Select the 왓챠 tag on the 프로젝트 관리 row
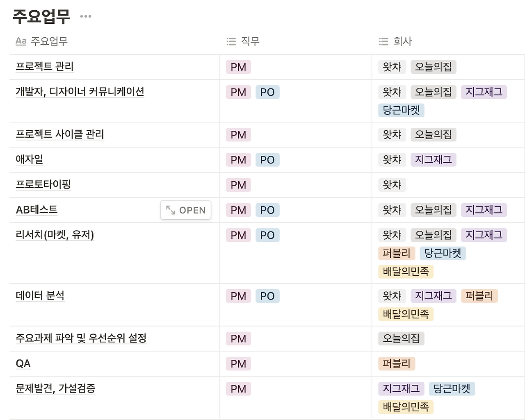 [392, 67]
